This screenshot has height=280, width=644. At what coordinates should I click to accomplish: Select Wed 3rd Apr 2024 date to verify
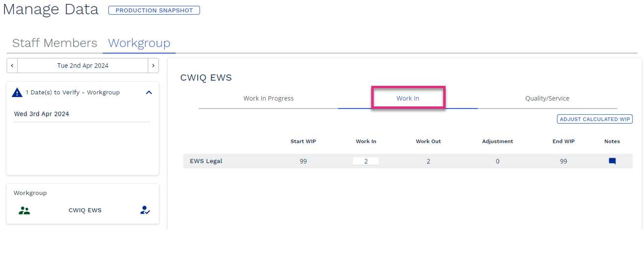[x=42, y=114]
